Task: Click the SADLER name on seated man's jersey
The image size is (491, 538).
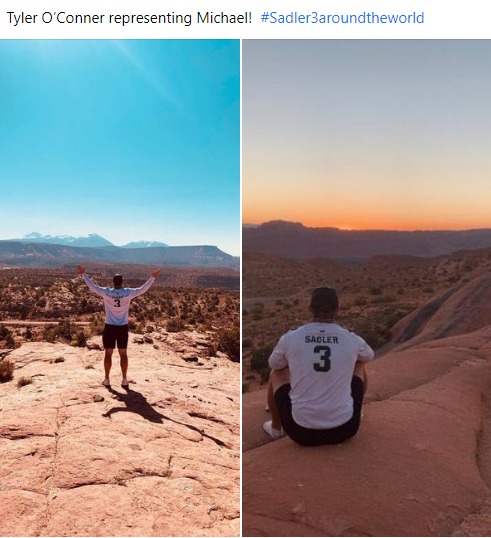Action: tap(322, 340)
